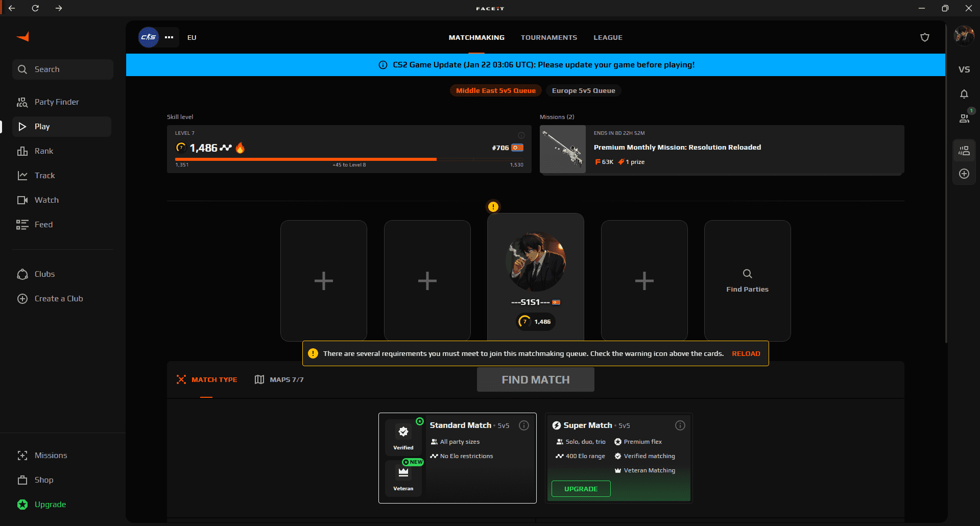Click UPGRADE on the Super Match card
Viewport: 980px width, 526px height.
[581, 489]
